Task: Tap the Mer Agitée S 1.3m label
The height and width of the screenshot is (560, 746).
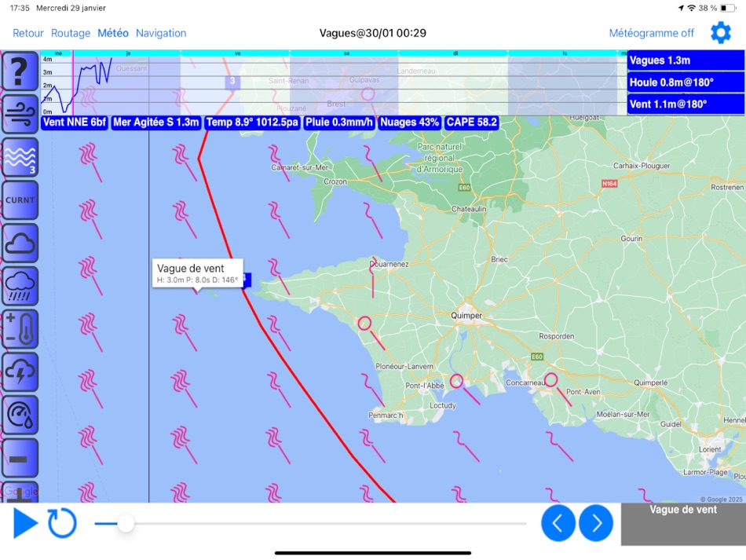Action: (x=156, y=123)
